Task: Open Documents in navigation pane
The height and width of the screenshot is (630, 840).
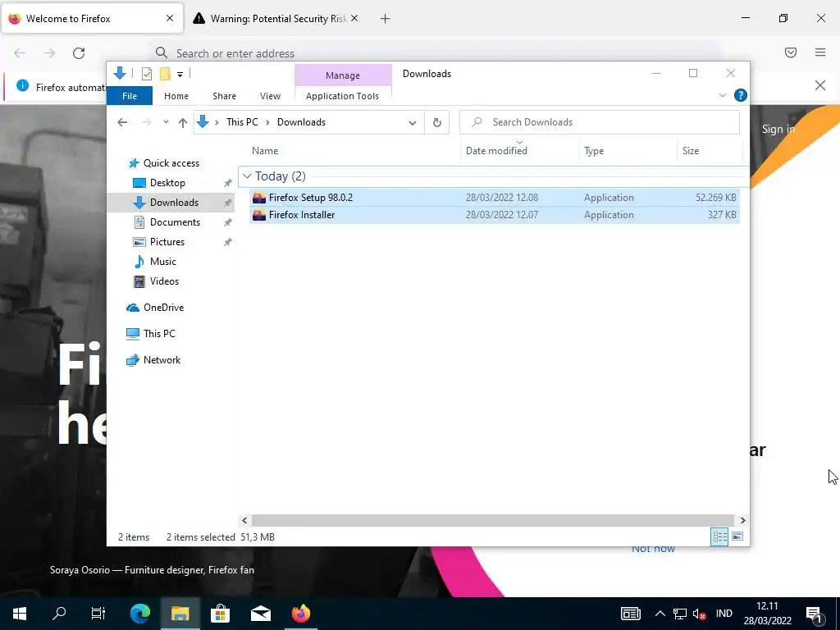Action: 175,222
